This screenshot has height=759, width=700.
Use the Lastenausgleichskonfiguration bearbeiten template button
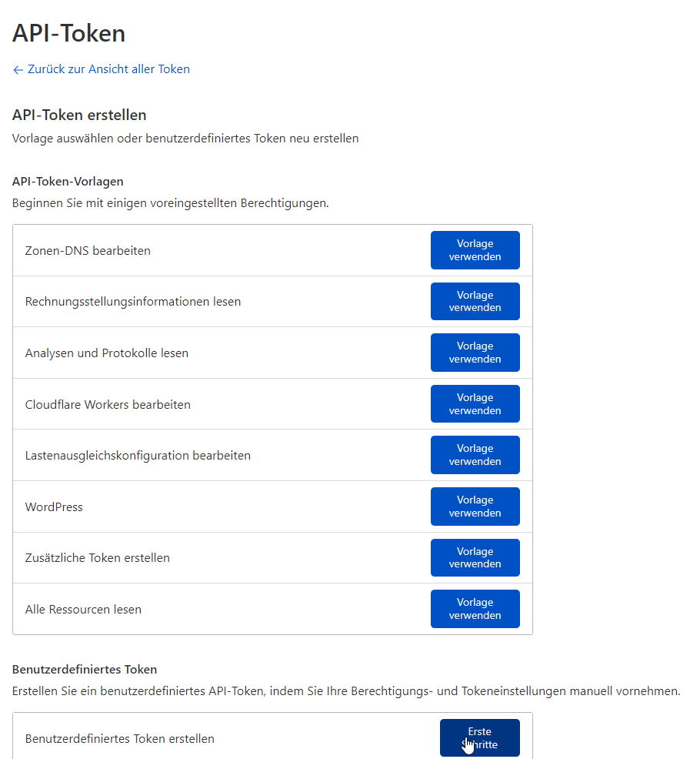pos(475,455)
